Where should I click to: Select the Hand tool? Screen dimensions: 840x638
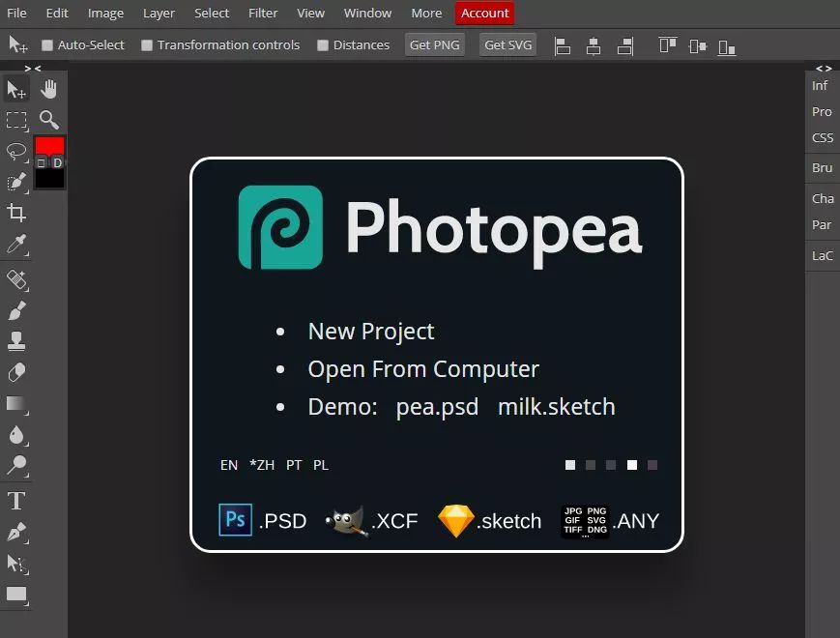click(x=48, y=90)
